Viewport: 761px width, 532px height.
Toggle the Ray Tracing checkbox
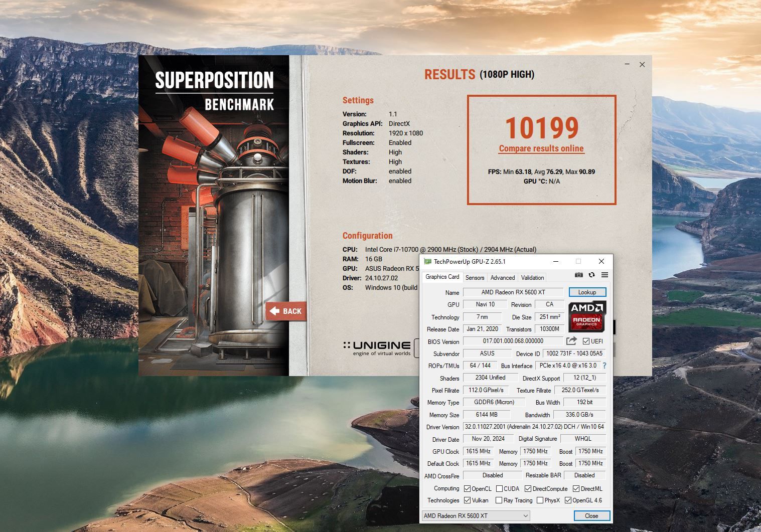[499, 500]
